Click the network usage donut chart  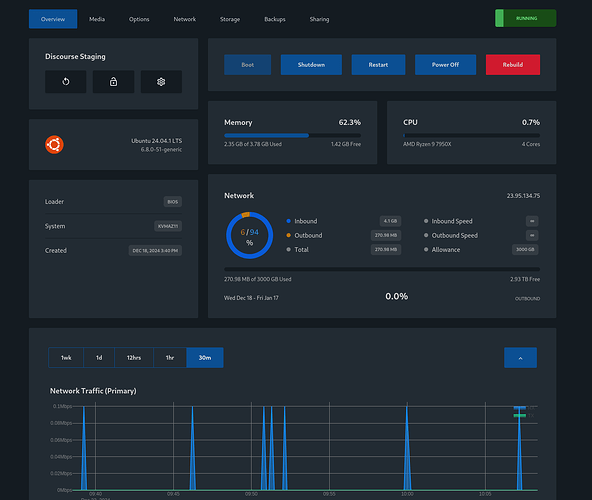[249, 235]
